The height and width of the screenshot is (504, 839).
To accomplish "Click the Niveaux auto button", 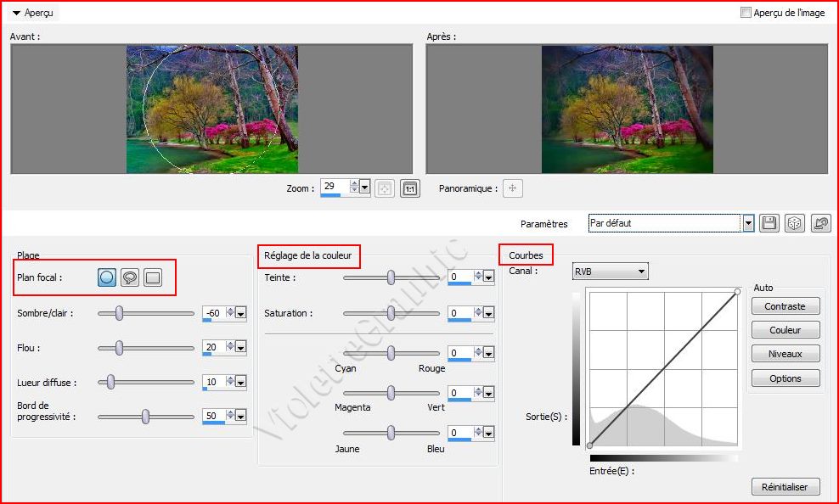I will tap(786, 354).
